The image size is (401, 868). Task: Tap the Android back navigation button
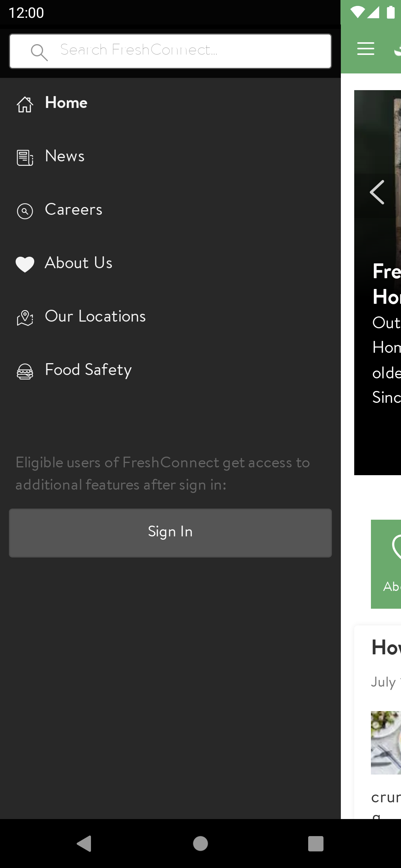[84, 844]
